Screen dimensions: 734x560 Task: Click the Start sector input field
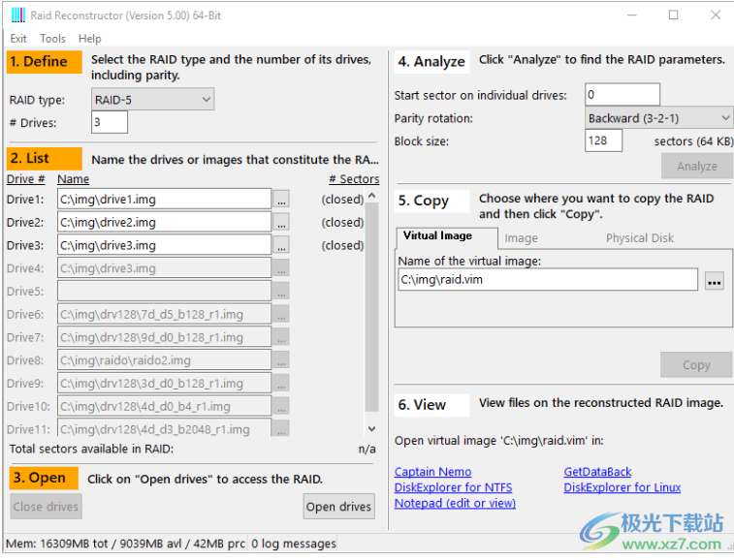pyautogui.click(x=622, y=95)
